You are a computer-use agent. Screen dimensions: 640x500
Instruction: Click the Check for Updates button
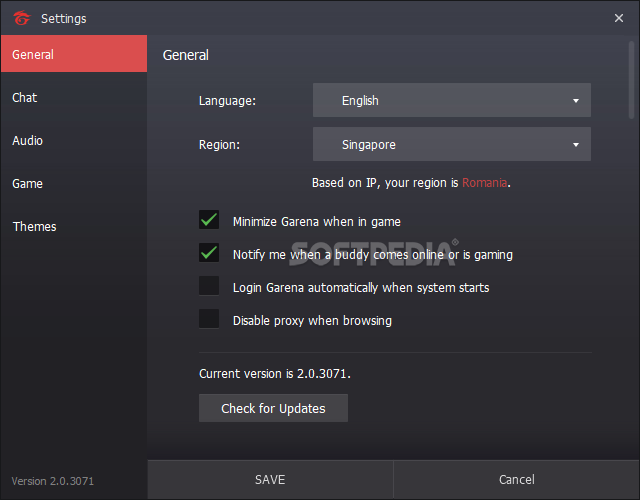[x=273, y=408]
